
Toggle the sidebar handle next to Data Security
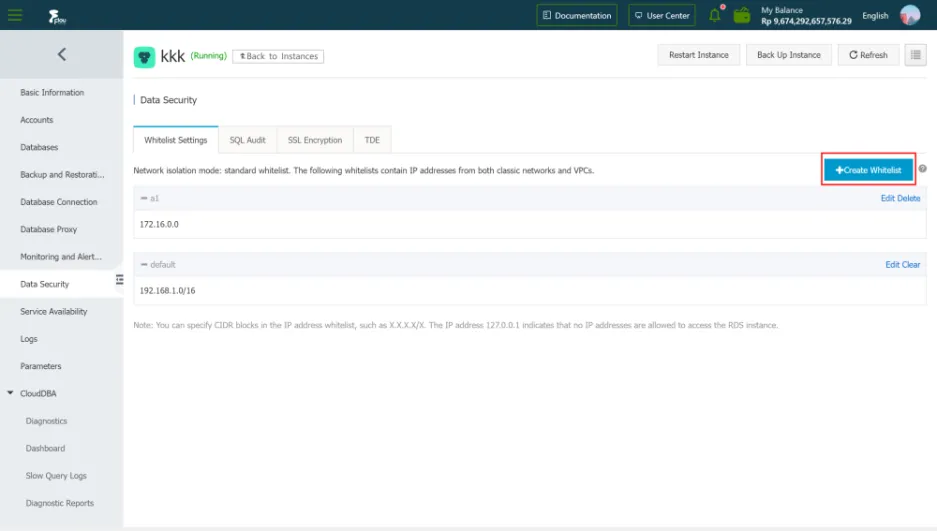click(120, 280)
